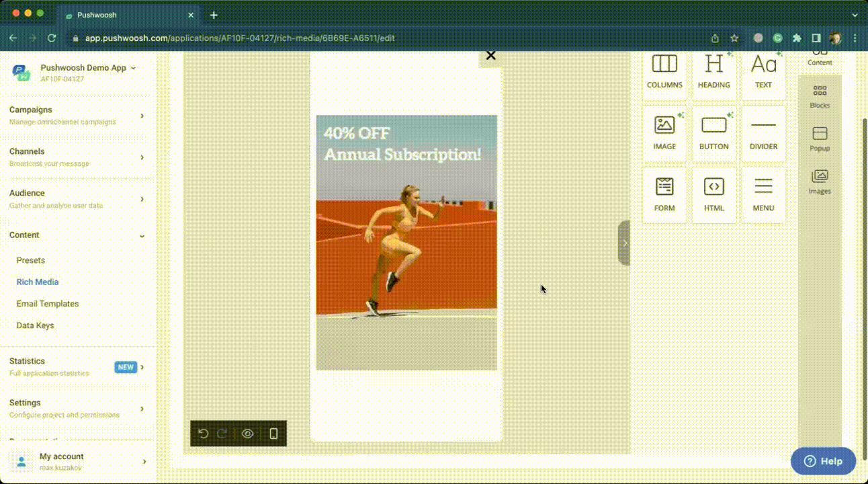Open Presets in the sidebar
868x484 pixels.
tap(31, 260)
